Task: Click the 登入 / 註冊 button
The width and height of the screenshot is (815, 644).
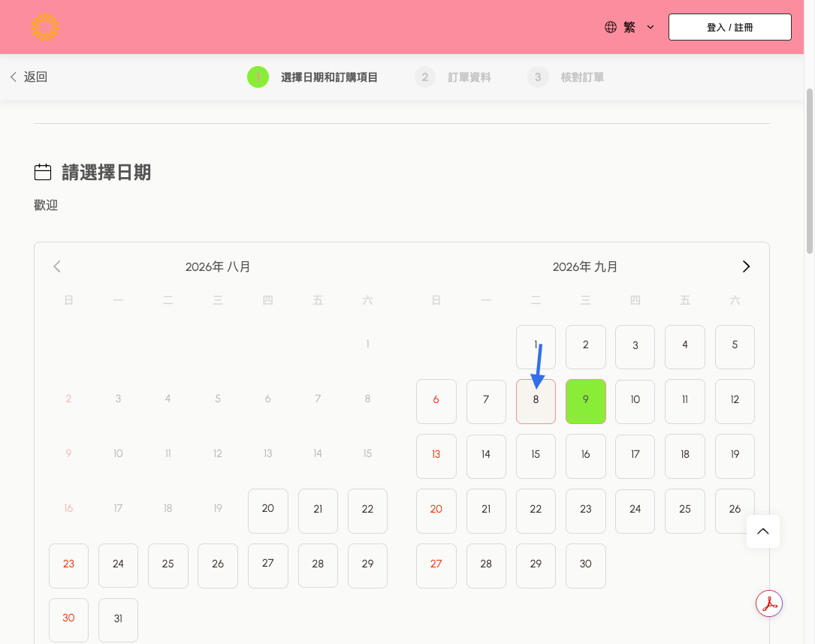Action: click(730, 27)
